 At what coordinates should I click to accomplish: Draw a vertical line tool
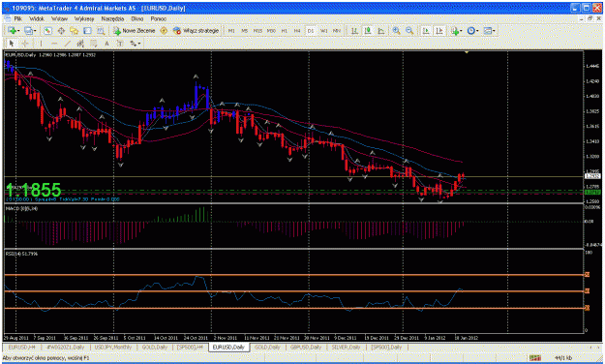pyautogui.click(x=41, y=44)
